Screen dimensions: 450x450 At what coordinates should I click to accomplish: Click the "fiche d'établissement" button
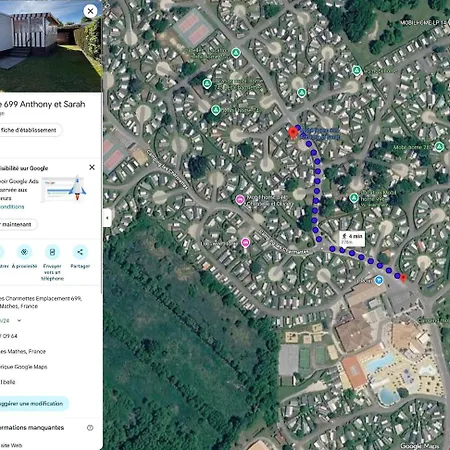tap(30, 130)
